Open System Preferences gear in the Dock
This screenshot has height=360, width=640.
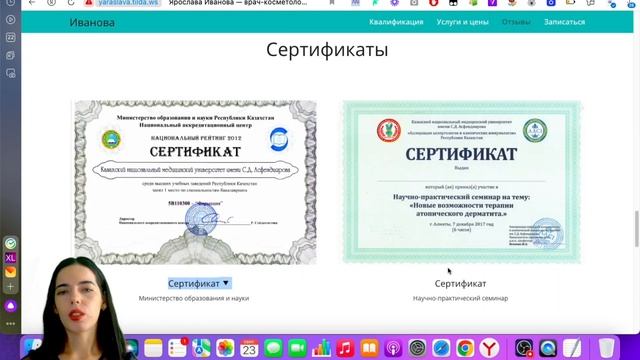point(418,349)
